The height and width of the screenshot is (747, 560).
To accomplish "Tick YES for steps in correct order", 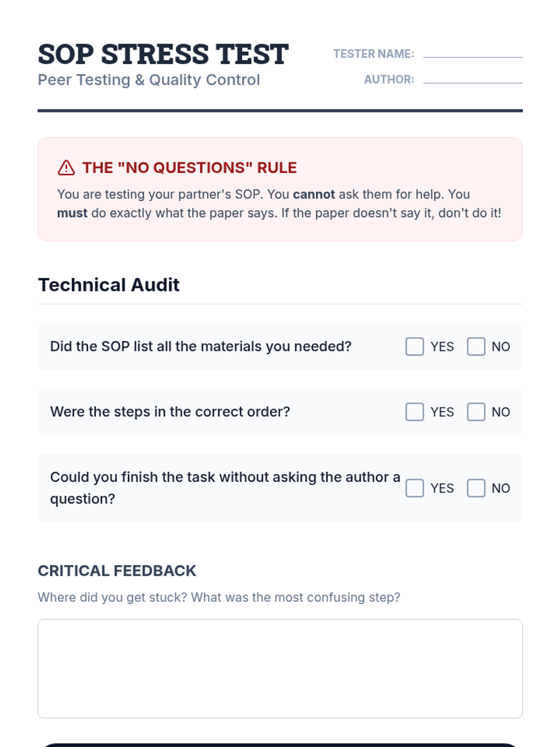I will [414, 412].
